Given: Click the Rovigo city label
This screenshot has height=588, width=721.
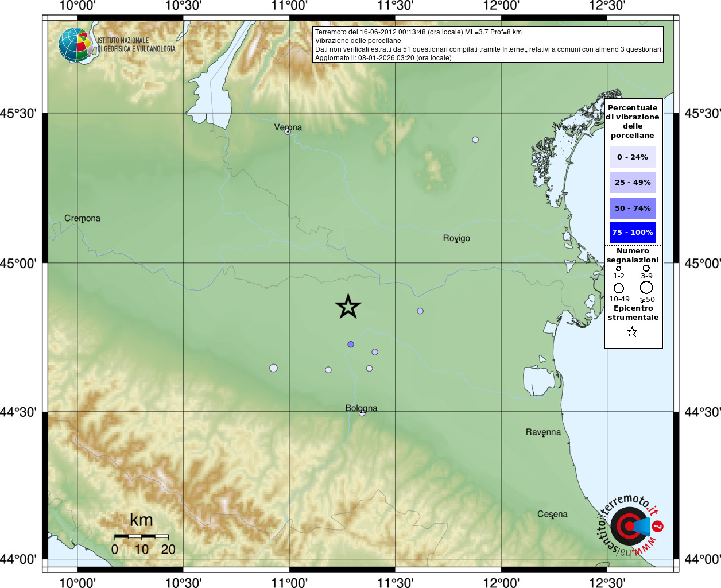Looking at the screenshot, I should pos(456,238).
